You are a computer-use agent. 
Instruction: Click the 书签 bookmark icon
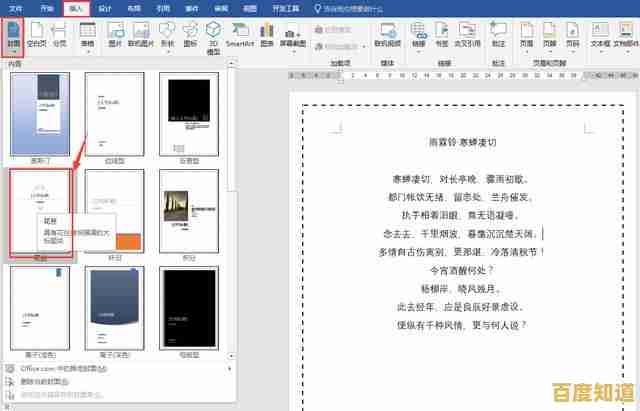pyautogui.click(x=443, y=36)
